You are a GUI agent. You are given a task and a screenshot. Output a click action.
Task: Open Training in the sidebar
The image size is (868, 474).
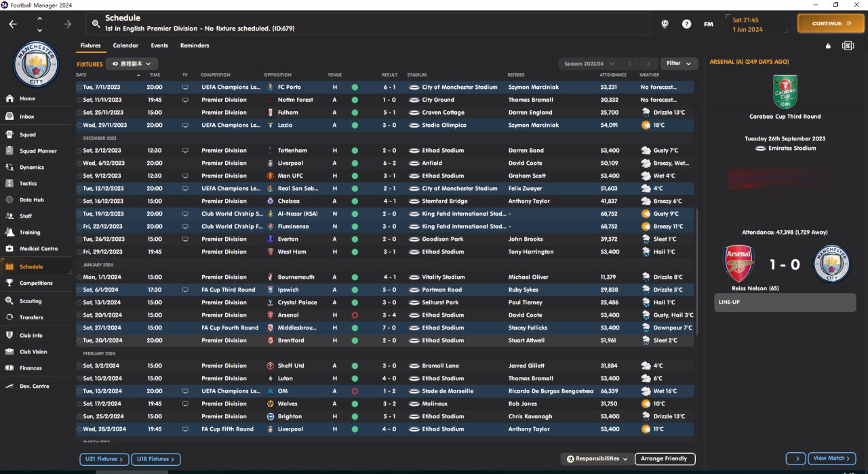click(x=29, y=233)
